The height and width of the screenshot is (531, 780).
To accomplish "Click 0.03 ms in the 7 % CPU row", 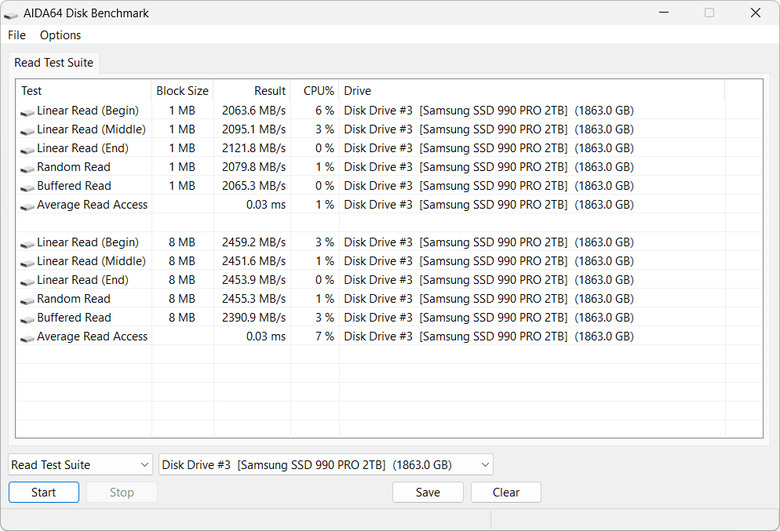I will pyautogui.click(x=266, y=336).
